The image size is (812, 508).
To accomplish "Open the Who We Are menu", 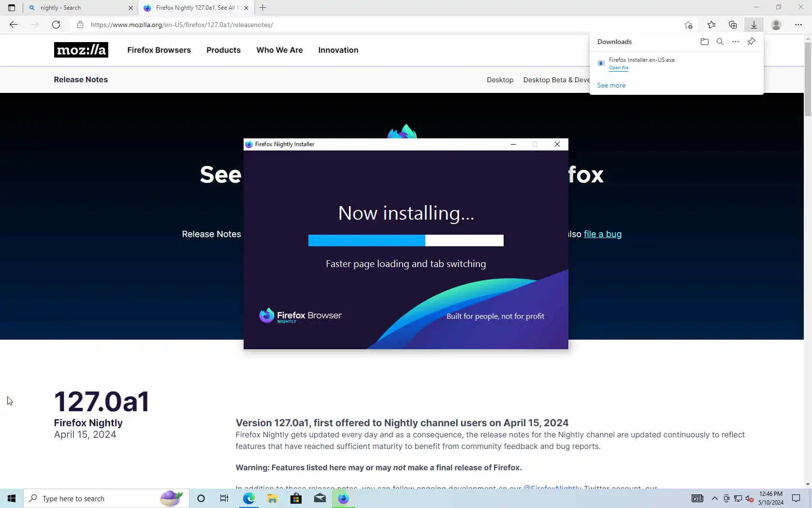I will pyautogui.click(x=280, y=50).
